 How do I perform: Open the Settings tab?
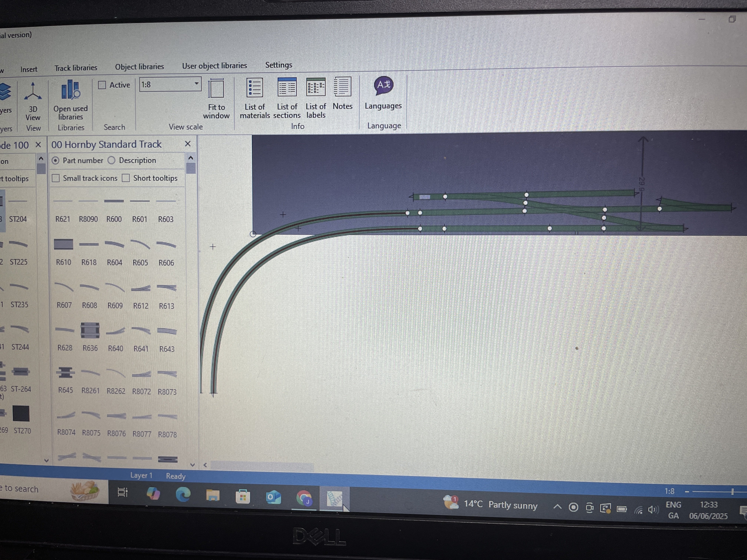coord(279,65)
